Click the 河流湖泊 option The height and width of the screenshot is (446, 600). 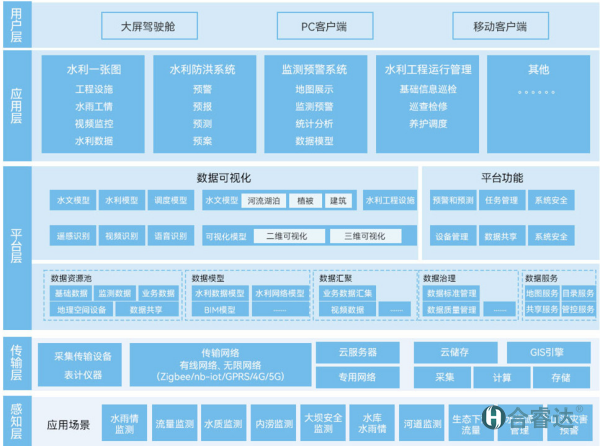tap(266, 201)
